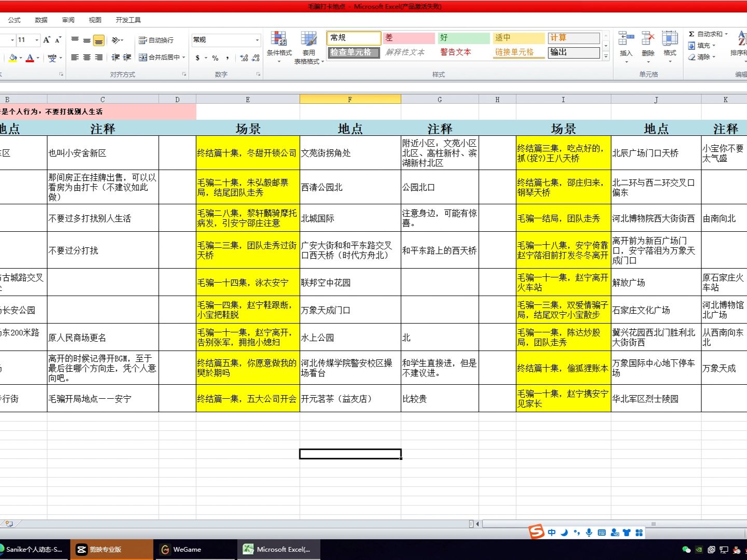Apply the 计算 calculation cell style
Viewport: 747px width, 560px height.
[x=574, y=38]
